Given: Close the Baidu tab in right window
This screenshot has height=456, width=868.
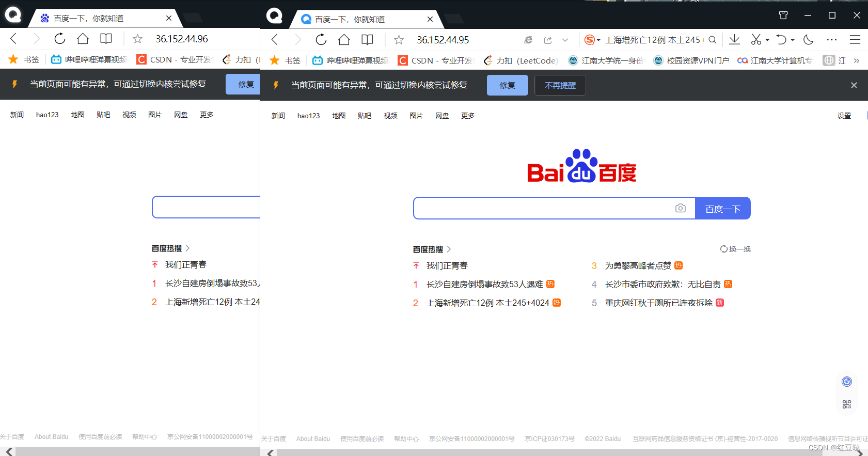Looking at the screenshot, I should pos(430,19).
